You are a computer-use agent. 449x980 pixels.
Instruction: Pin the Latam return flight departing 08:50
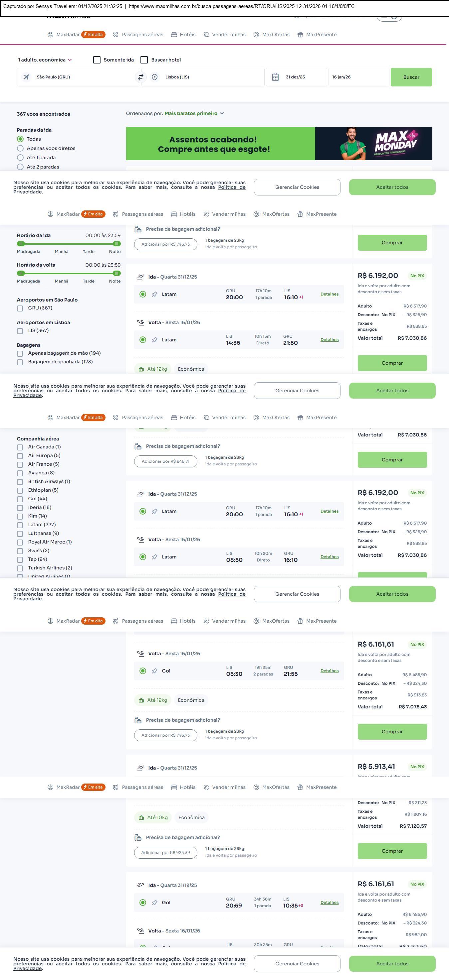(155, 557)
